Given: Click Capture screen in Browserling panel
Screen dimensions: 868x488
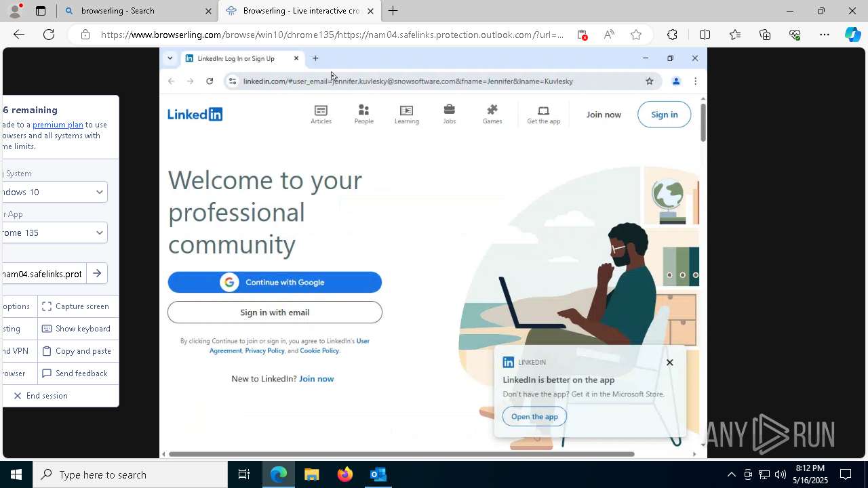Looking at the screenshot, I should coord(75,306).
